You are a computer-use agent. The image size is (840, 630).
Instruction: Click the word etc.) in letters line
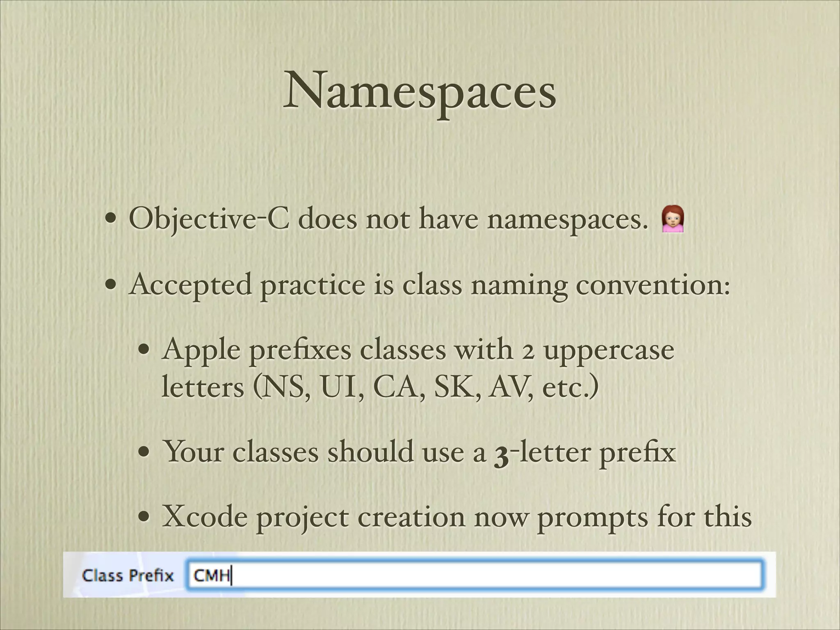570,388
